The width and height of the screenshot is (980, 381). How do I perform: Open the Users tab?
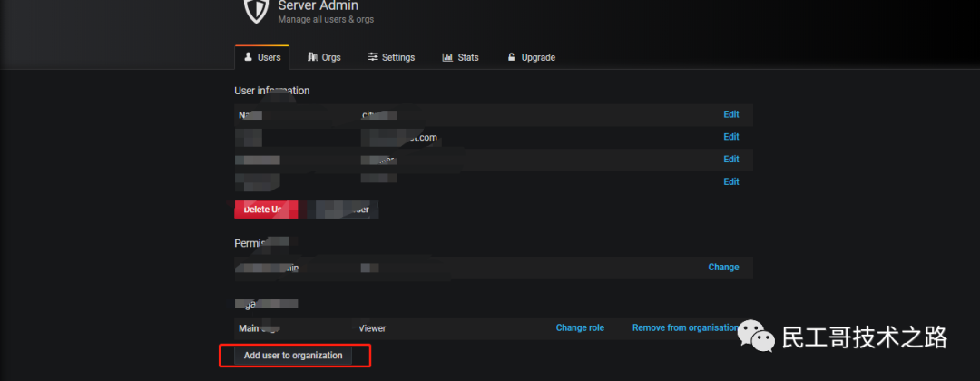262,57
